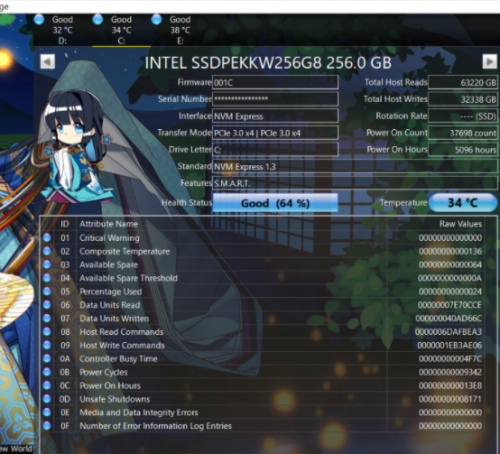Click Total Host Writes value 32338 GB
Image resolution: width=500 pixels, height=454 pixels.
(x=463, y=99)
